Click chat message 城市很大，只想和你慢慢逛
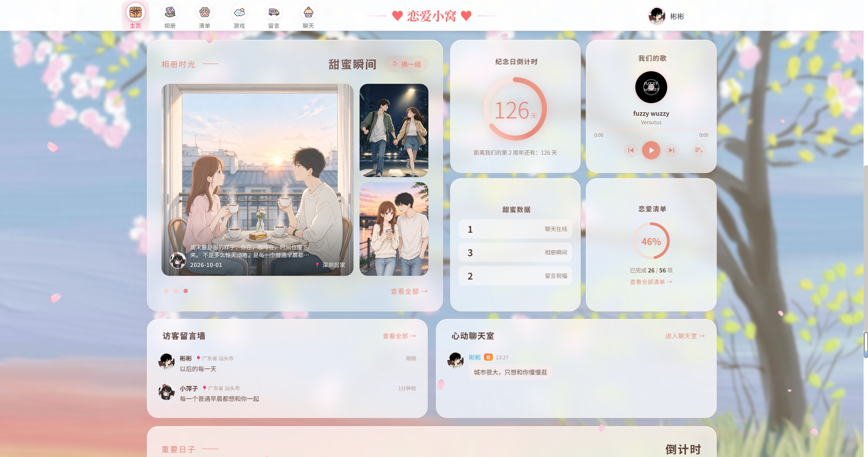Image resolution: width=868 pixels, height=457 pixels. pos(510,372)
